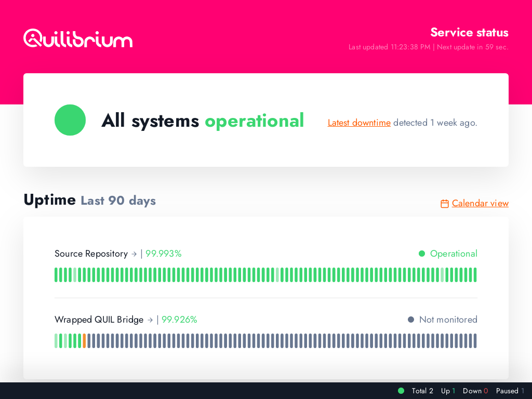Click the arrow next to Source Repository
Screen dimensions: 532x399
[x=134, y=254]
